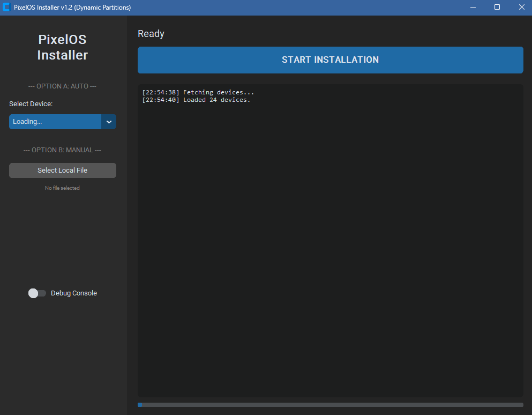
Task: Click the 'Select Device:' label
Action: click(31, 104)
